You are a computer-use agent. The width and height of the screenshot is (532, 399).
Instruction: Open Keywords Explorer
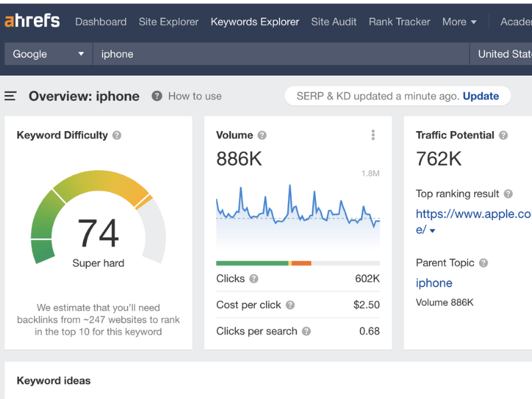click(x=255, y=22)
